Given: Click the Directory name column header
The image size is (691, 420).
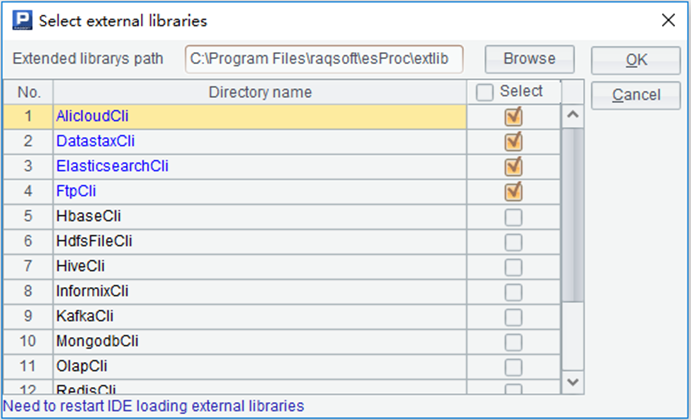Looking at the screenshot, I should (x=260, y=92).
